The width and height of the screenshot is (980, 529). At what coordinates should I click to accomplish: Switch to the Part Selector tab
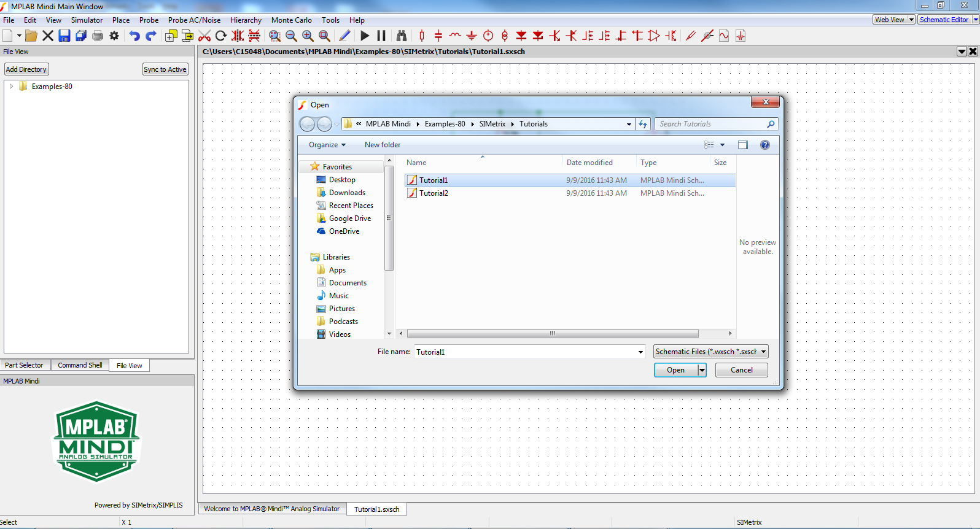(25, 365)
